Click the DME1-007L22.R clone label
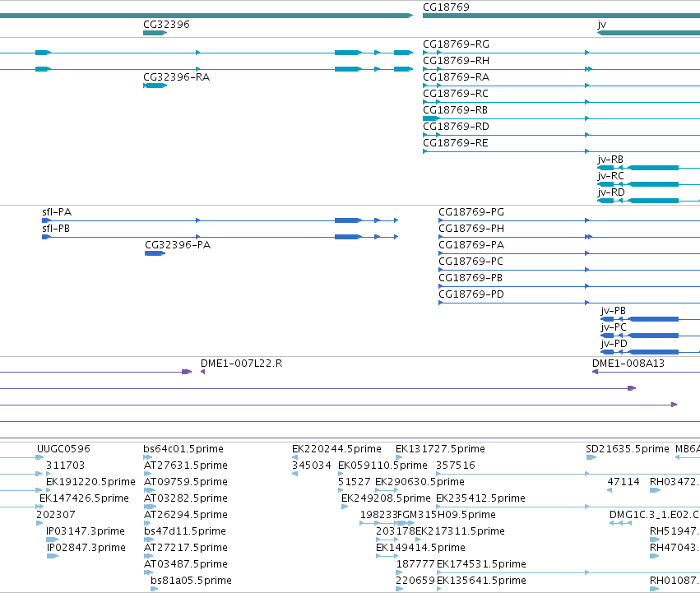Screen dimensions: 700x593 point(242,364)
